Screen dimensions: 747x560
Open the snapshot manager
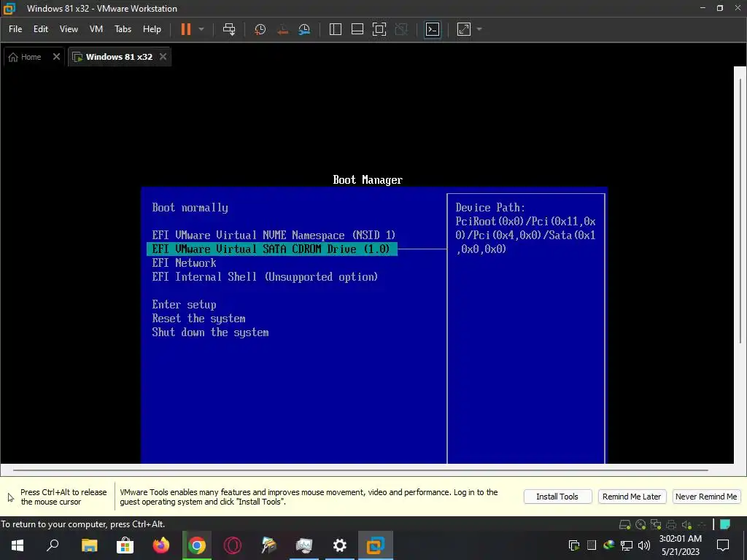pyautogui.click(x=304, y=29)
